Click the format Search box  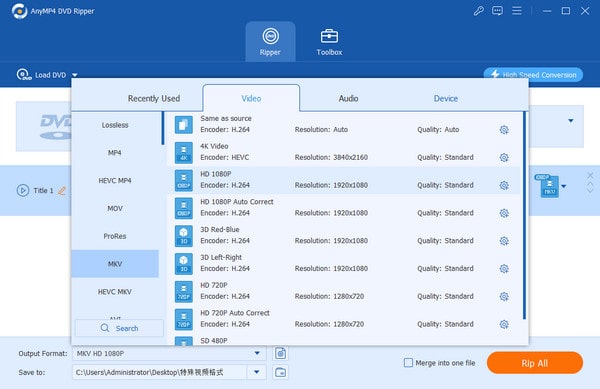(x=119, y=328)
